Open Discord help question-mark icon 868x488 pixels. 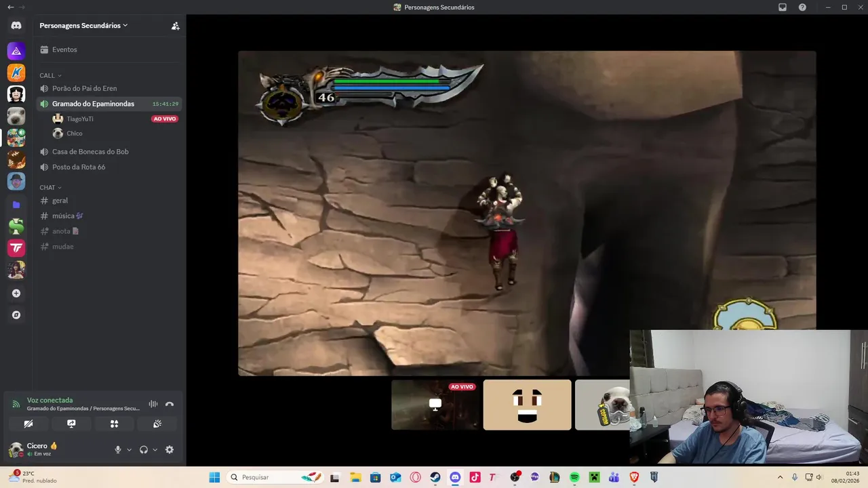[x=803, y=7]
